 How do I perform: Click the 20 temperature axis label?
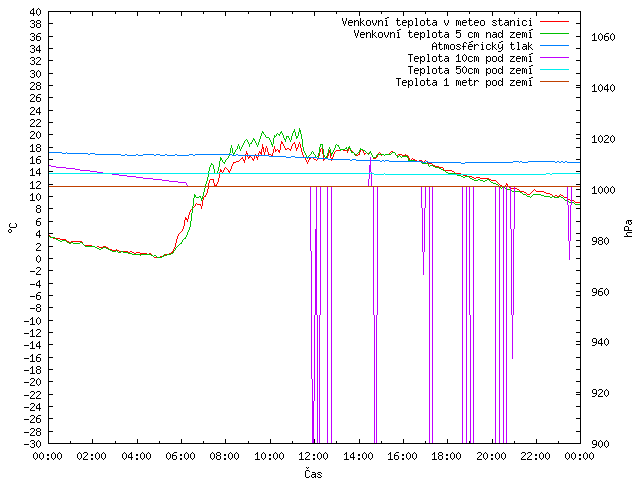36,135
